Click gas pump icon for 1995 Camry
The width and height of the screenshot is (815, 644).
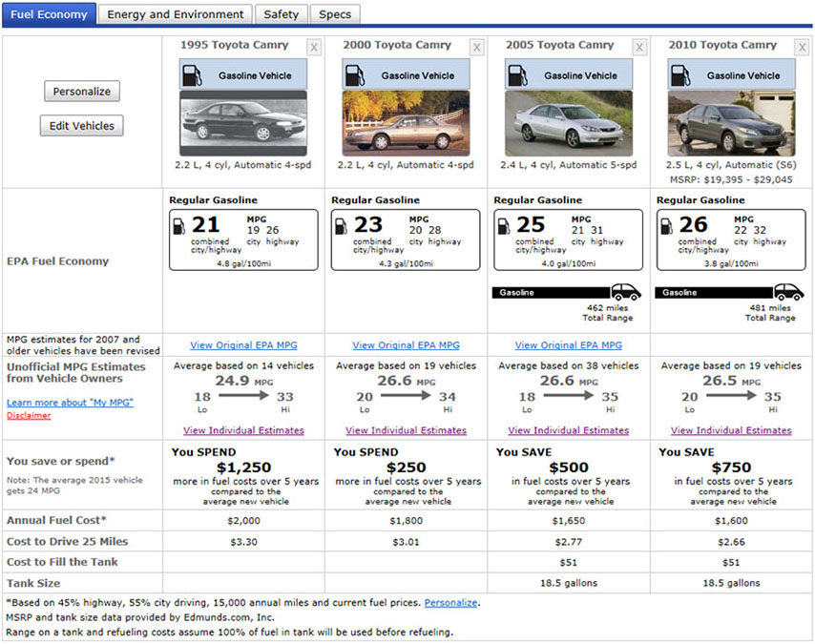pos(193,74)
